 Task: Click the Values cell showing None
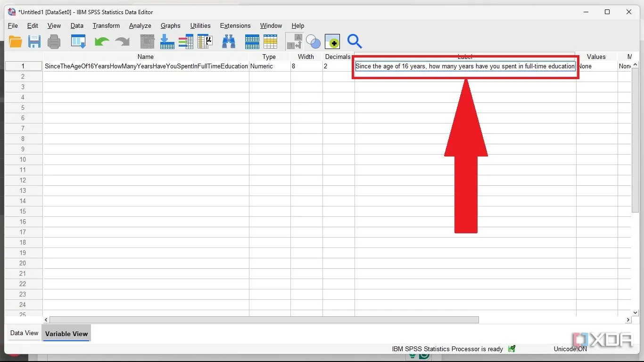point(597,66)
